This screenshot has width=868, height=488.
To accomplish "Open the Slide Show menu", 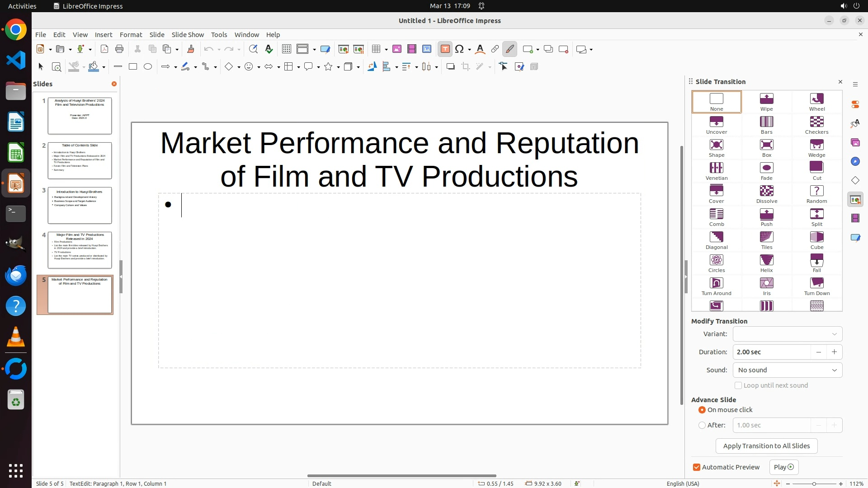I will coord(188,35).
